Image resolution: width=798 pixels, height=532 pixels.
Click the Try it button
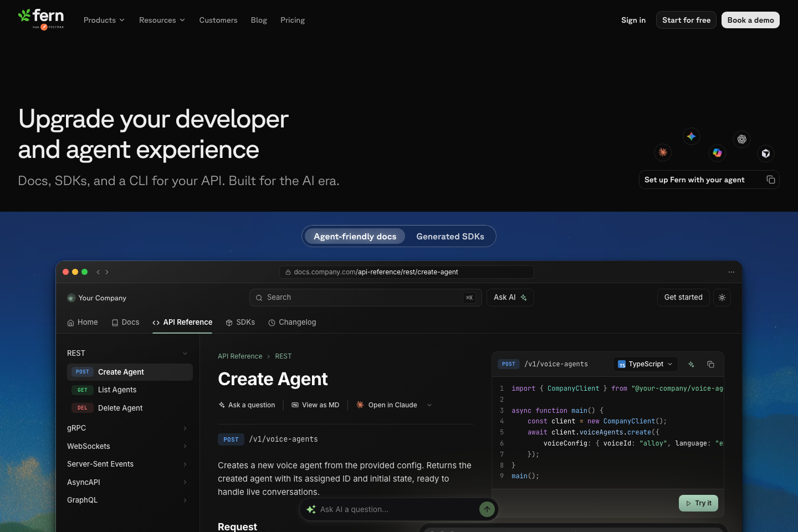[x=698, y=503]
